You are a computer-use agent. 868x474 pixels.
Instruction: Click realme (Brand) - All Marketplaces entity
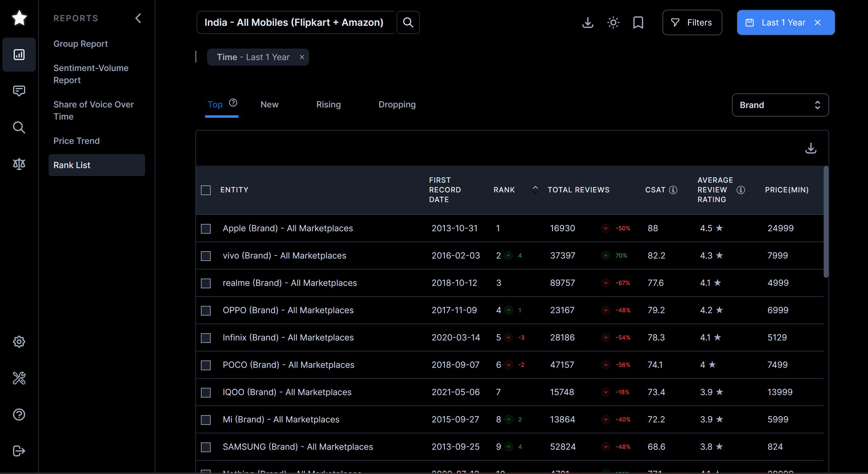coord(290,283)
